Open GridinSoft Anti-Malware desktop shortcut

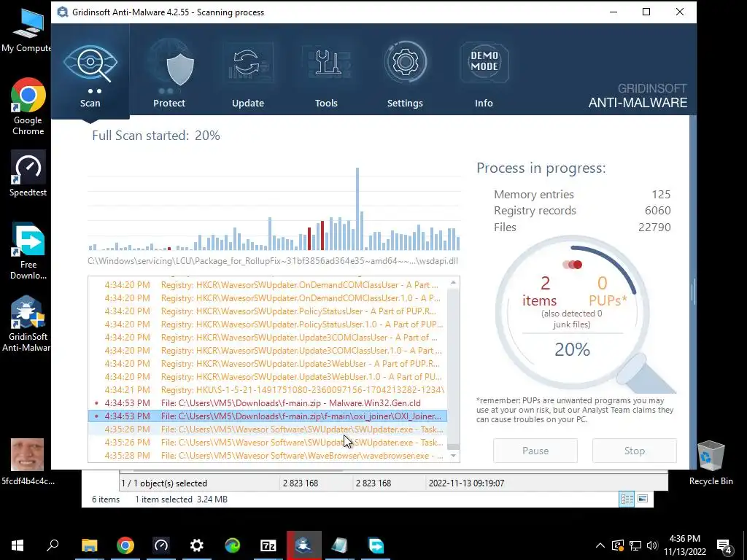(27, 324)
